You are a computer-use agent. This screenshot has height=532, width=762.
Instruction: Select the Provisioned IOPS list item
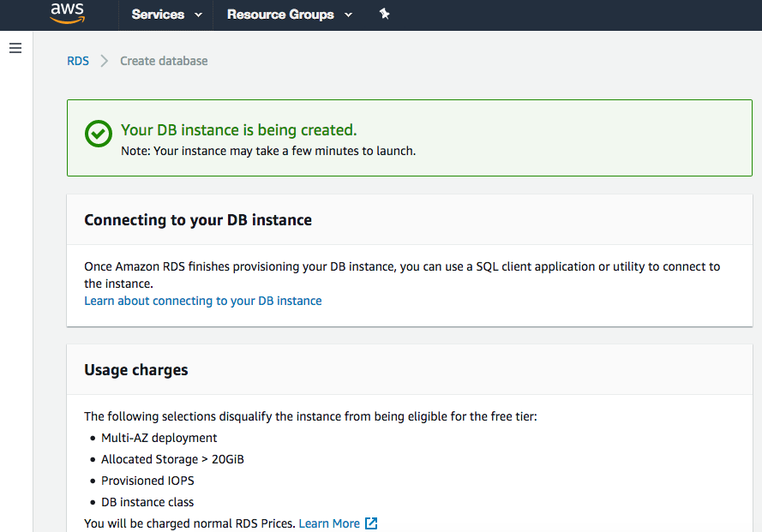tap(147, 481)
